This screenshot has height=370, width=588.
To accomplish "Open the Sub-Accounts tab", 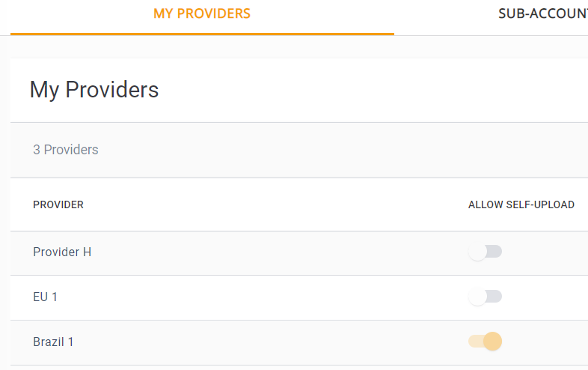I will point(542,14).
